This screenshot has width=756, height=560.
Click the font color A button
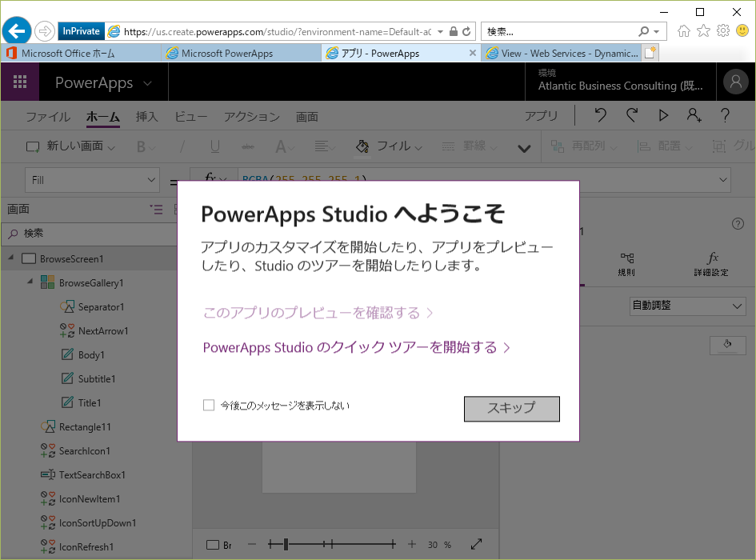click(x=285, y=146)
